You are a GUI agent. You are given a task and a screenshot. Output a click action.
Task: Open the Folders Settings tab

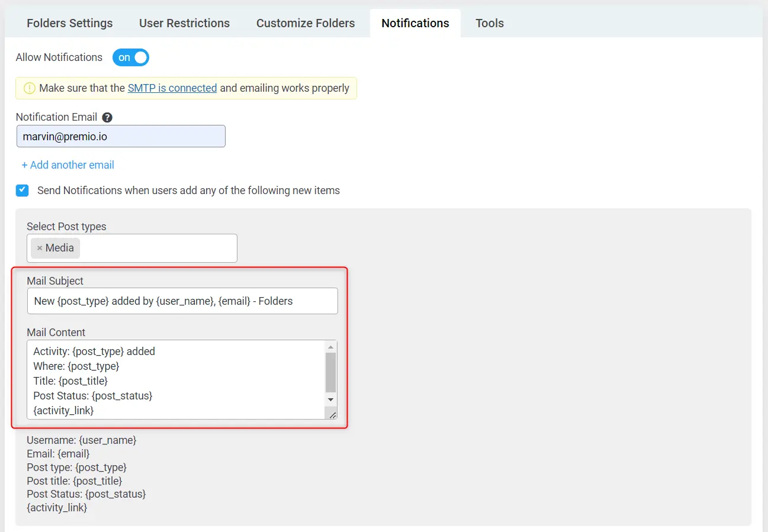[69, 23]
